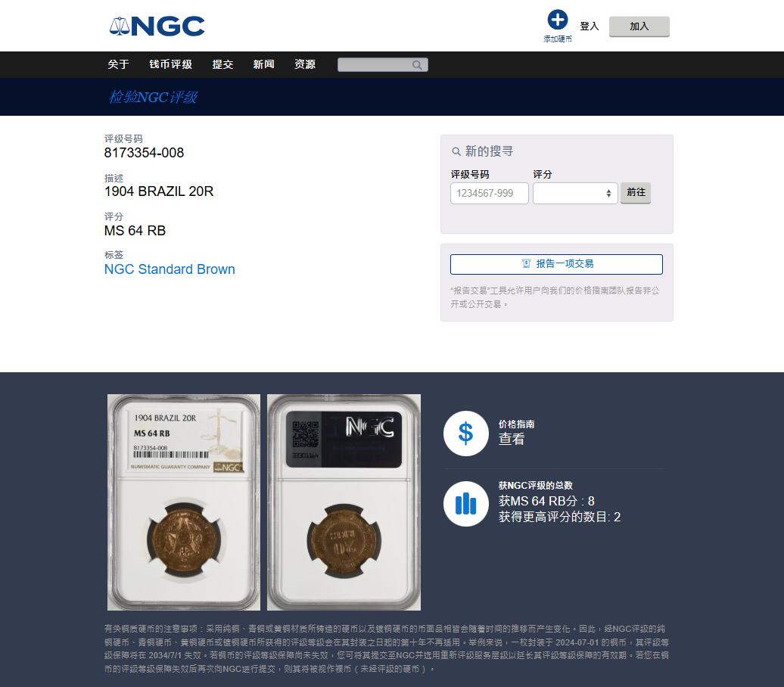
Task: Click the magnifier icon in the search bar
Action: click(x=416, y=65)
